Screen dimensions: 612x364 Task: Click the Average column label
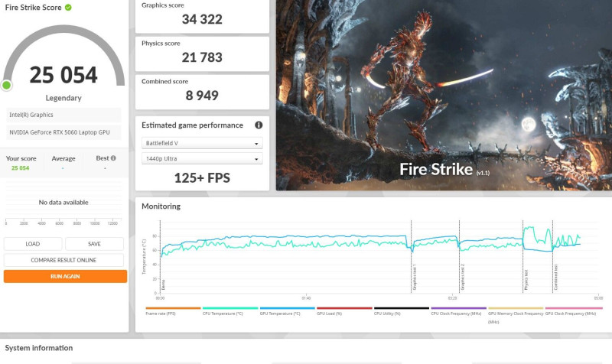coord(63,158)
